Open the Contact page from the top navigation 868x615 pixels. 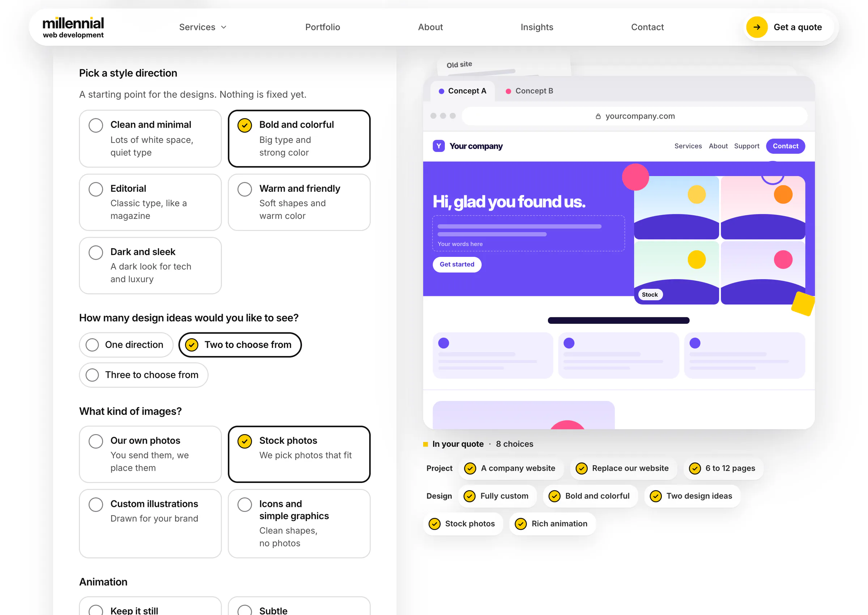tap(647, 27)
